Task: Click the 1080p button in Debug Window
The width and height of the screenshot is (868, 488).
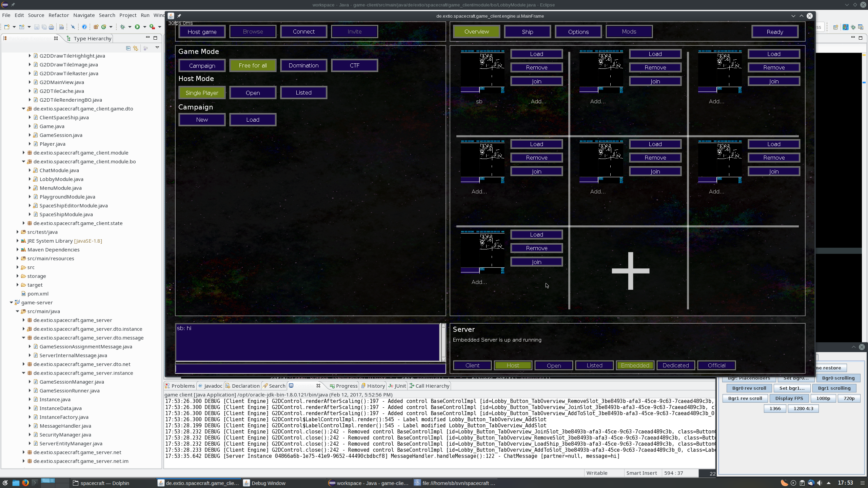Action: tap(823, 398)
